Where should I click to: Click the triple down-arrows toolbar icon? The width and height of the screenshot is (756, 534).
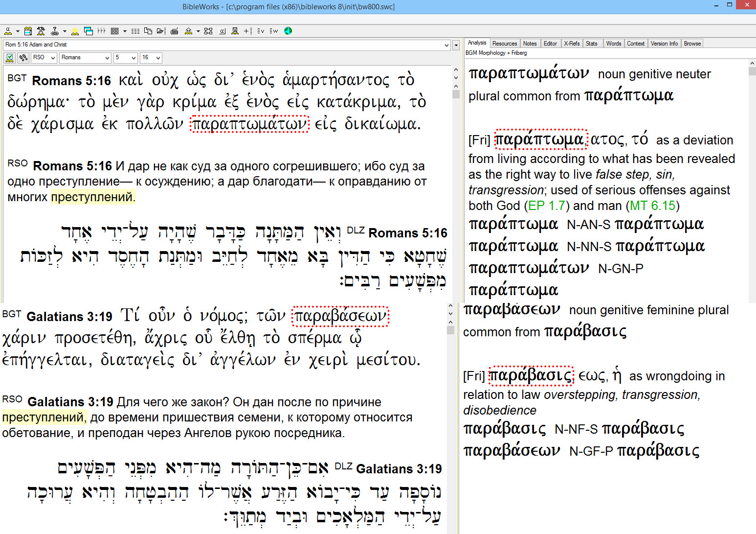tap(102, 30)
